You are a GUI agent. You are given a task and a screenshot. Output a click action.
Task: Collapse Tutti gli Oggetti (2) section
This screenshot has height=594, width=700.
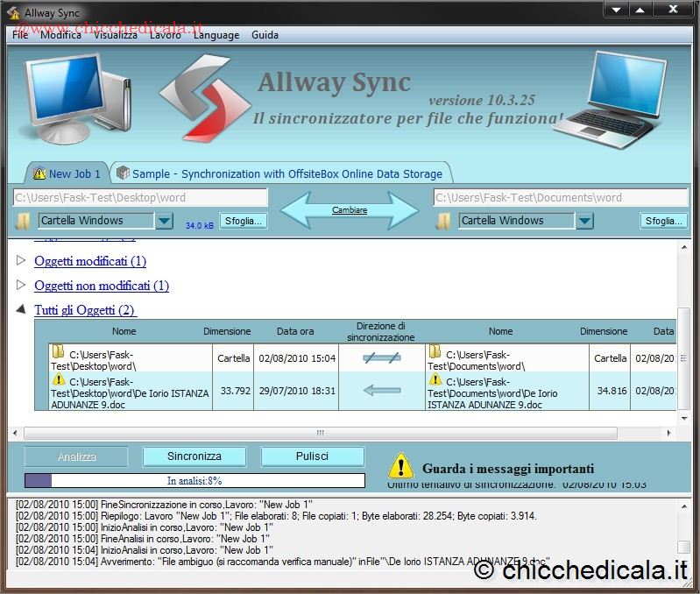(22, 310)
